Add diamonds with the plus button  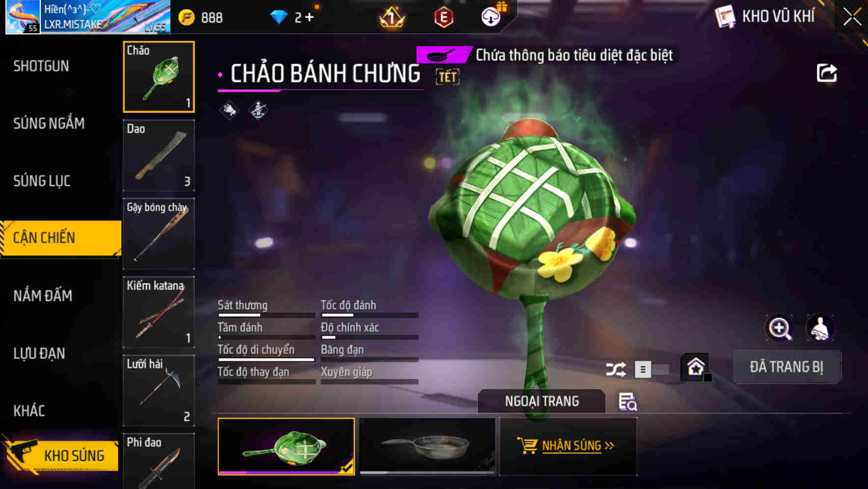[309, 18]
